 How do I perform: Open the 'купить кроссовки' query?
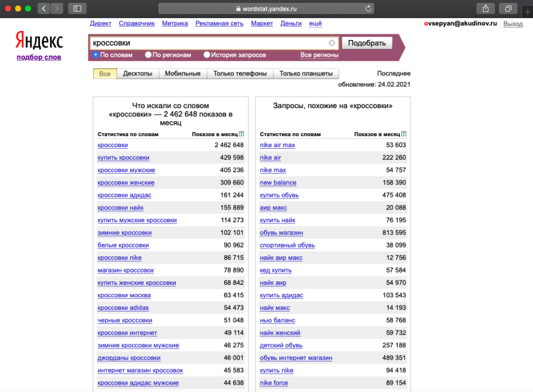pyautogui.click(x=123, y=158)
